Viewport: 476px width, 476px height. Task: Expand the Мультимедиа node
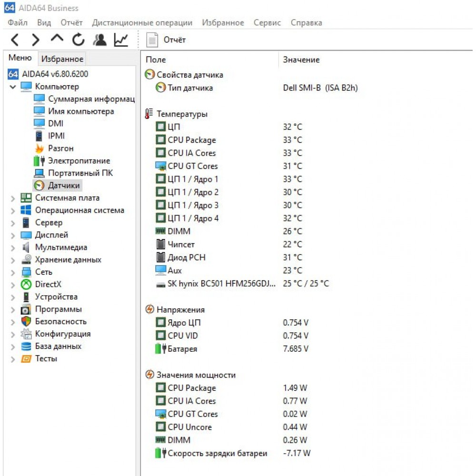[x=13, y=248]
